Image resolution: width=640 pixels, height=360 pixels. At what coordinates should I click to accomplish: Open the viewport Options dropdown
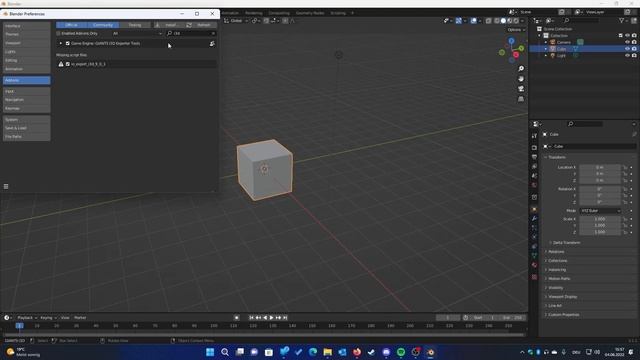516,30
